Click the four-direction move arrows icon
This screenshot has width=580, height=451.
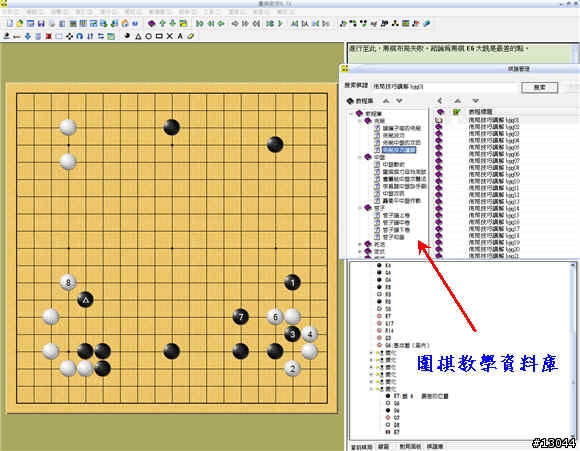69,36
